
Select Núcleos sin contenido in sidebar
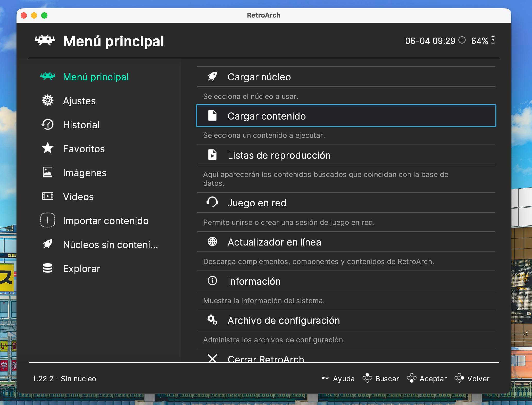(x=110, y=244)
